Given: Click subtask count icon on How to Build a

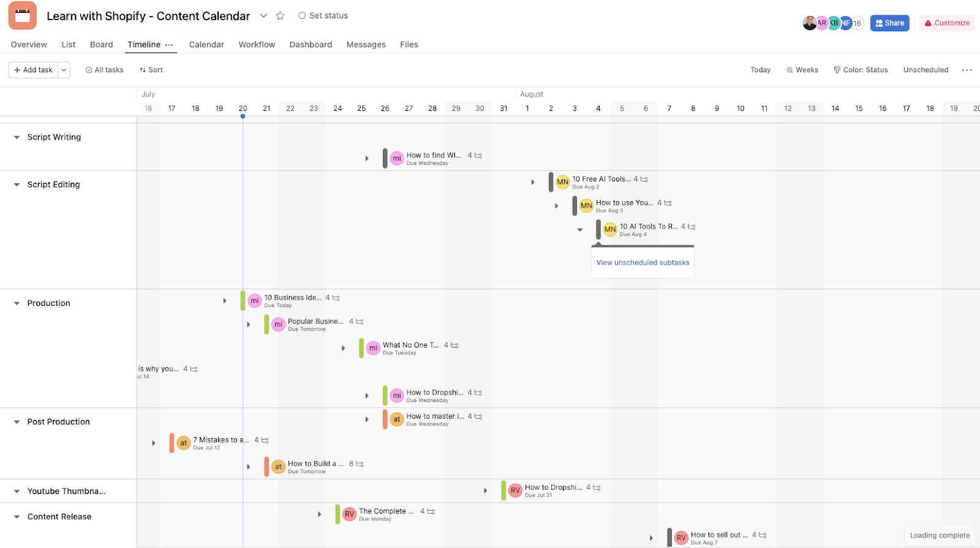Looking at the screenshot, I should click(360, 464).
